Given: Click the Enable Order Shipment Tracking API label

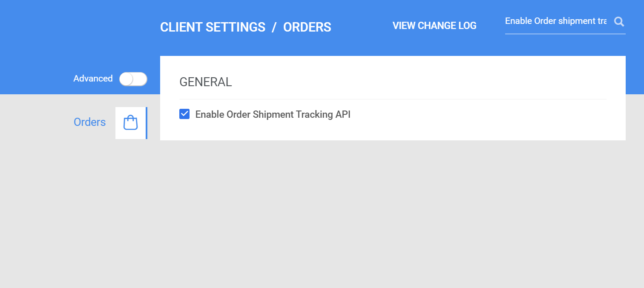Looking at the screenshot, I should pyautogui.click(x=273, y=114).
